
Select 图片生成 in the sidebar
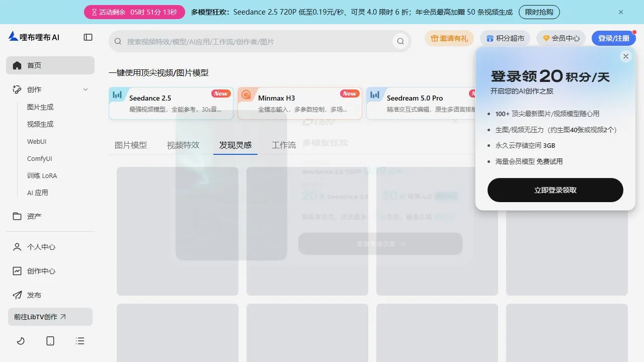(40, 107)
